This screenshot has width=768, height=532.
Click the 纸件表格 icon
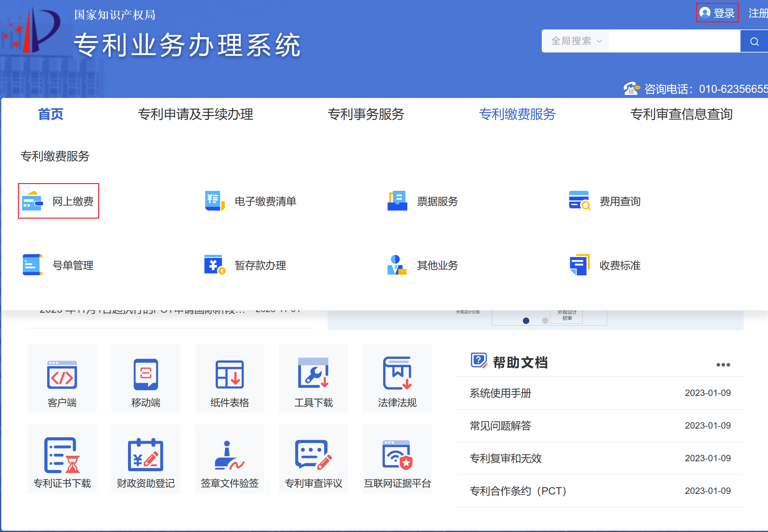point(229,375)
